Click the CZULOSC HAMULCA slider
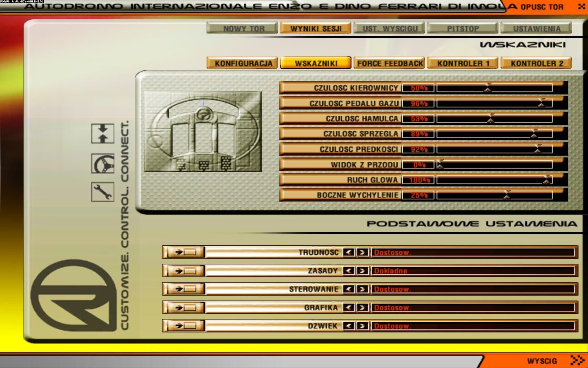 tap(494, 119)
